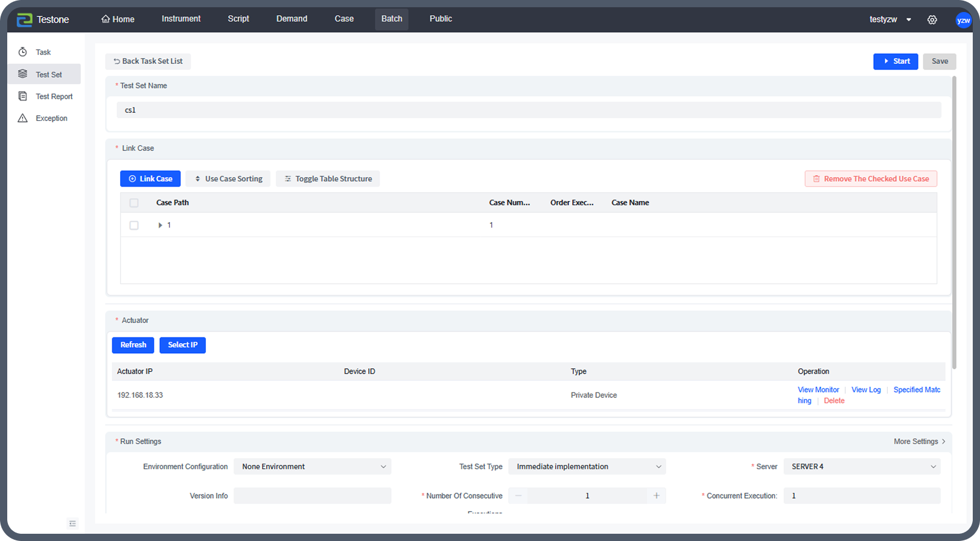Go to the Case menu tab
The width and height of the screenshot is (980, 541).
(x=344, y=19)
